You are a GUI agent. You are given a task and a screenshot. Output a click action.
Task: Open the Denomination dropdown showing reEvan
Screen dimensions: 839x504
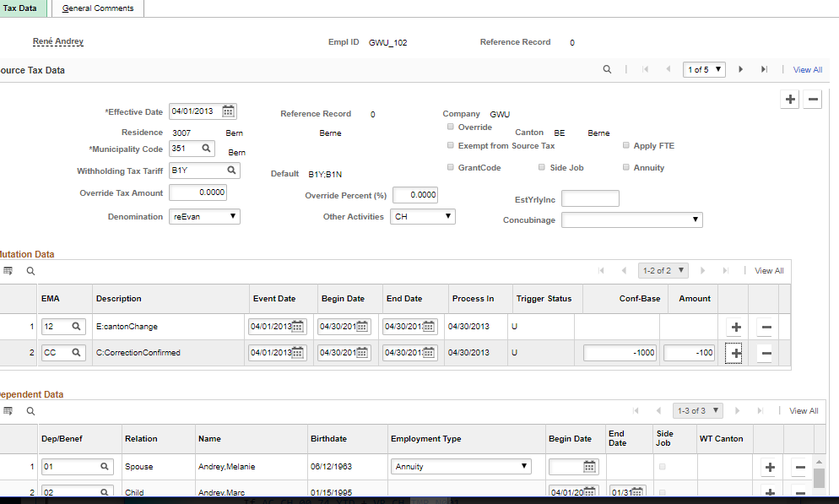click(204, 216)
